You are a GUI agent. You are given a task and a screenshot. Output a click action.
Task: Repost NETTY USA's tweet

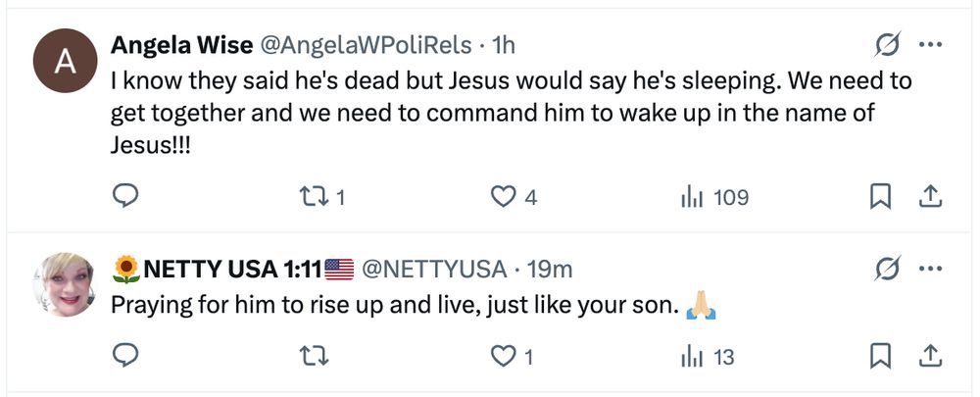click(315, 356)
